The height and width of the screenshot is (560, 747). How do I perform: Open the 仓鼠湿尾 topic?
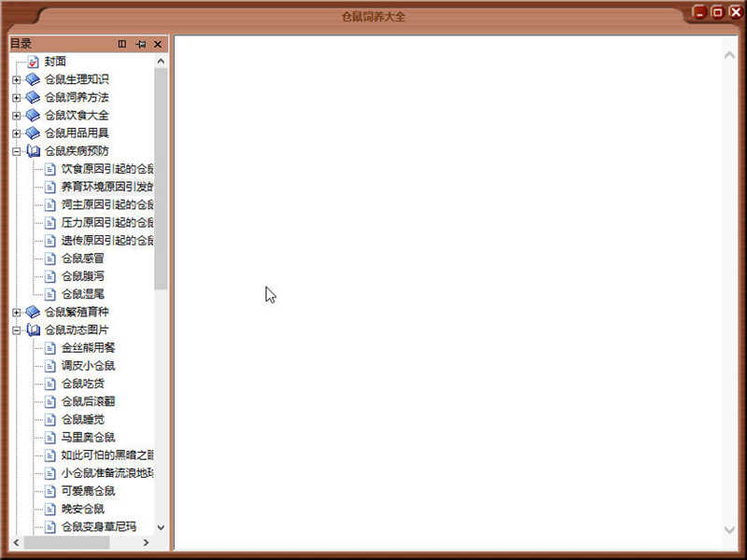(x=82, y=294)
